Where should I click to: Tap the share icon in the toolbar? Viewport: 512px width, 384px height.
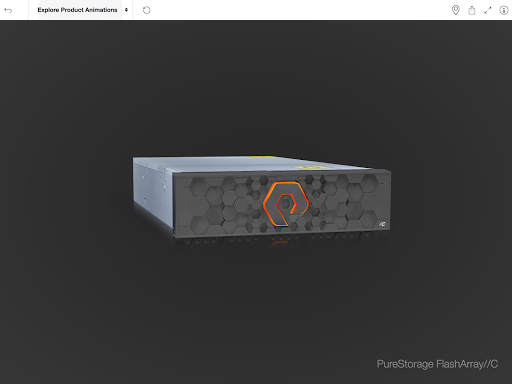[472, 10]
